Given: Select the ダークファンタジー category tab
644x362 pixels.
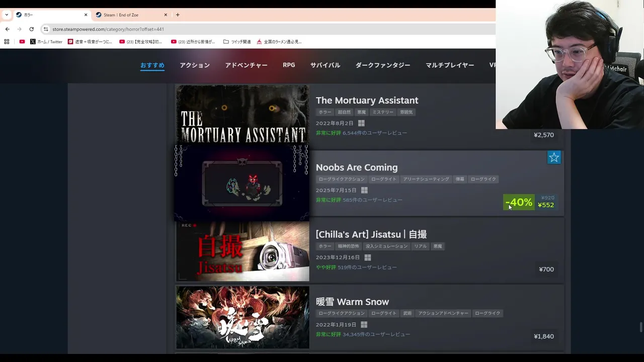Looking at the screenshot, I should click(x=383, y=65).
